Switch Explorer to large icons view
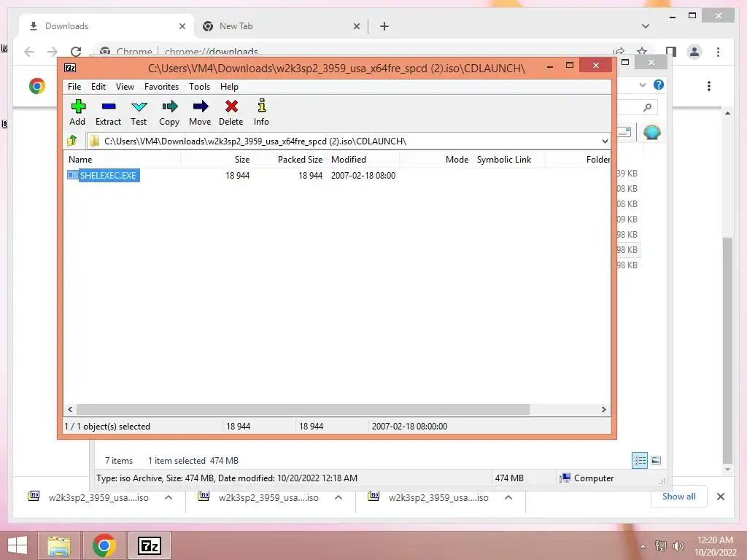The height and width of the screenshot is (560, 747). click(656, 461)
